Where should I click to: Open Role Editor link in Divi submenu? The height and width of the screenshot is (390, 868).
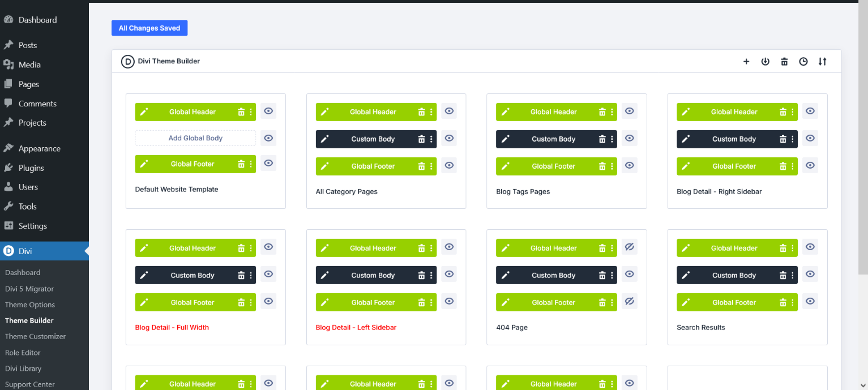click(x=23, y=353)
